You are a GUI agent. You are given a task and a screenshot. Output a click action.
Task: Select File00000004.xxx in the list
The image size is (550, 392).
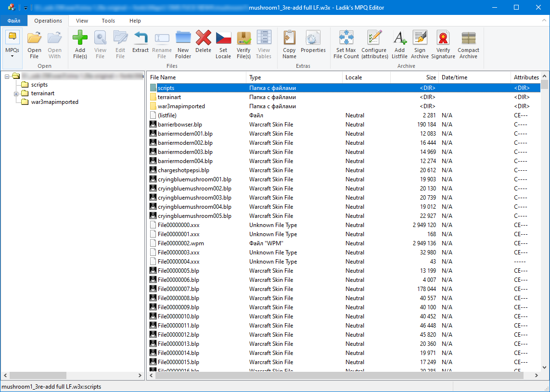[x=344, y=261]
